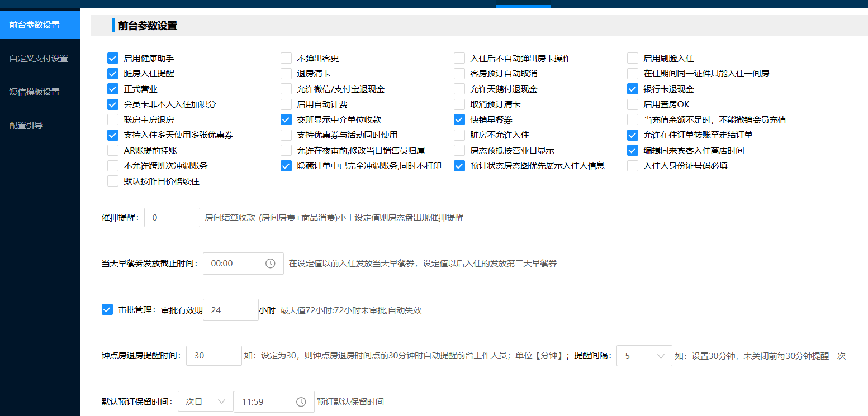Click the 审批有效期 hours input box
The width and height of the screenshot is (868, 416).
pos(230,309)
